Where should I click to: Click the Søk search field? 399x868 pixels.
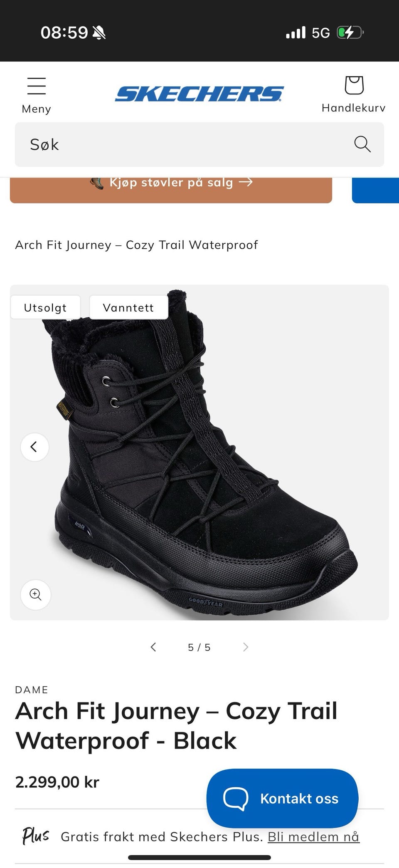[x=199, y=144]
